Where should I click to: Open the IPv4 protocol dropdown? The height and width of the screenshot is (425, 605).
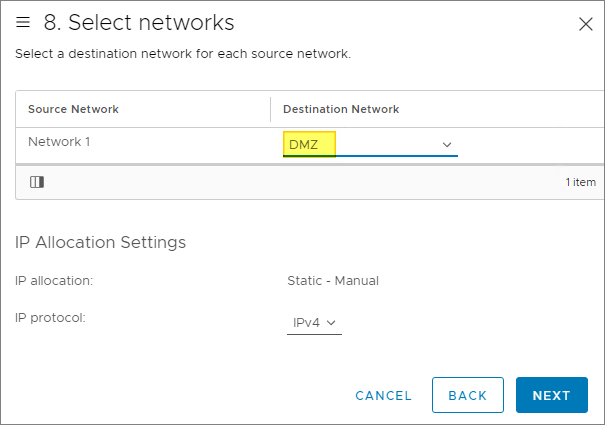pos(313,323)
